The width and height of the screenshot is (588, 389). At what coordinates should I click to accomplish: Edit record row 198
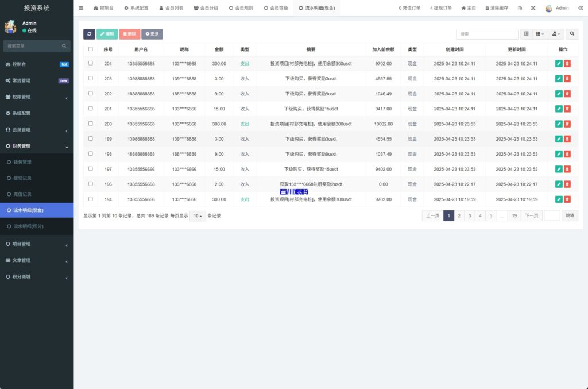[x=559, y=154]
